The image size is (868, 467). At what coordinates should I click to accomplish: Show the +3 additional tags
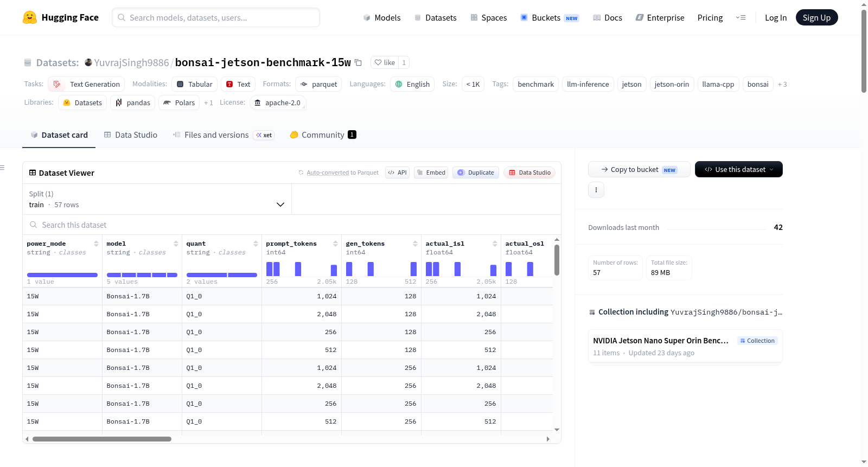[782, 84]
